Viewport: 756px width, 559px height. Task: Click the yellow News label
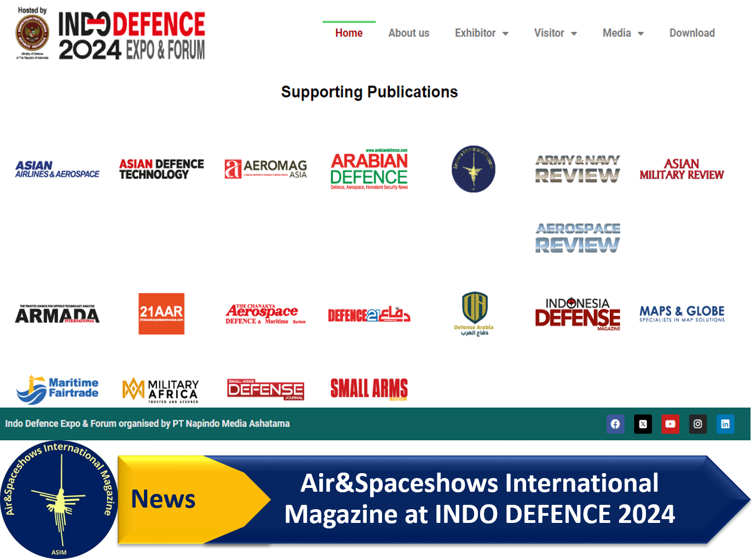pyautogui.click(x=163, y=499)
